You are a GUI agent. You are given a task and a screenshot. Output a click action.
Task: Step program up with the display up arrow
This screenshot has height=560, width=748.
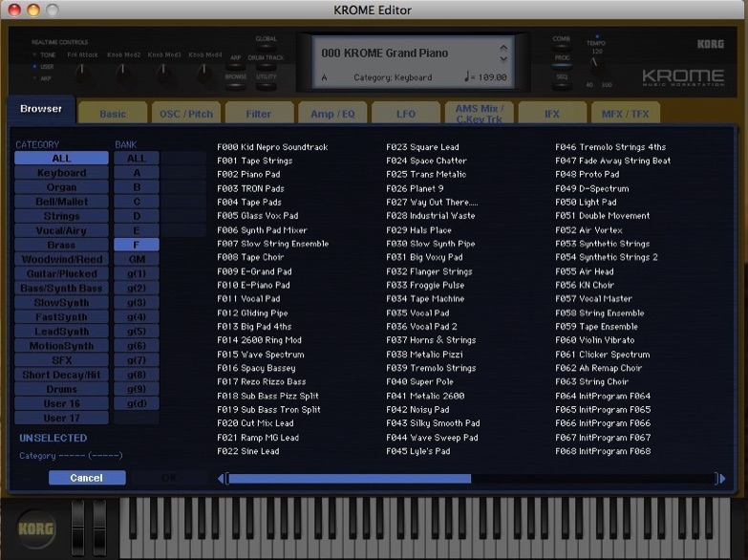coord(503,48)
